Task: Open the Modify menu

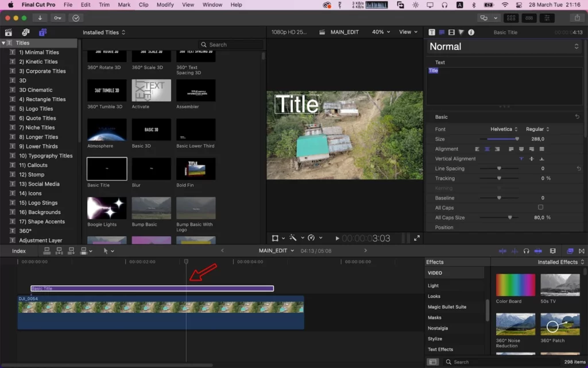Action: [165, 5]
